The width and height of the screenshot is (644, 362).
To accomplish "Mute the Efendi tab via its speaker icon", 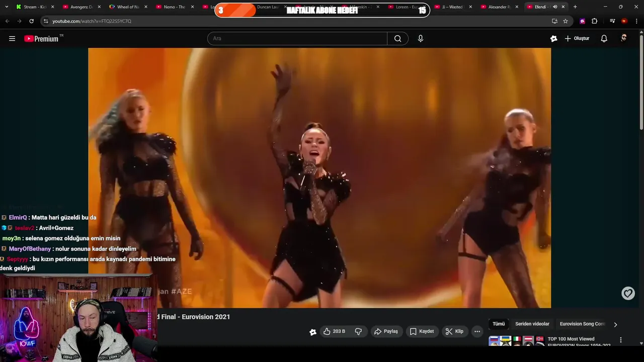I will pyautogui.click(x=555, y=7).
